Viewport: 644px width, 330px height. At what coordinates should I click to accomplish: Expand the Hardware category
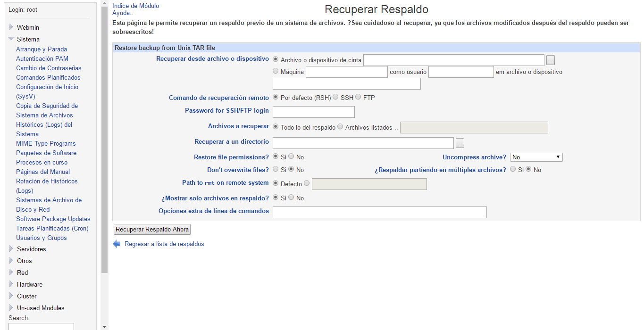11,284
